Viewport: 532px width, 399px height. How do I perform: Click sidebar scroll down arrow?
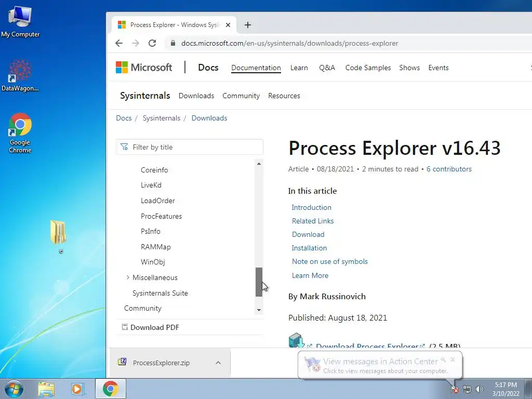pyautogui.click(x=259, y=310)
